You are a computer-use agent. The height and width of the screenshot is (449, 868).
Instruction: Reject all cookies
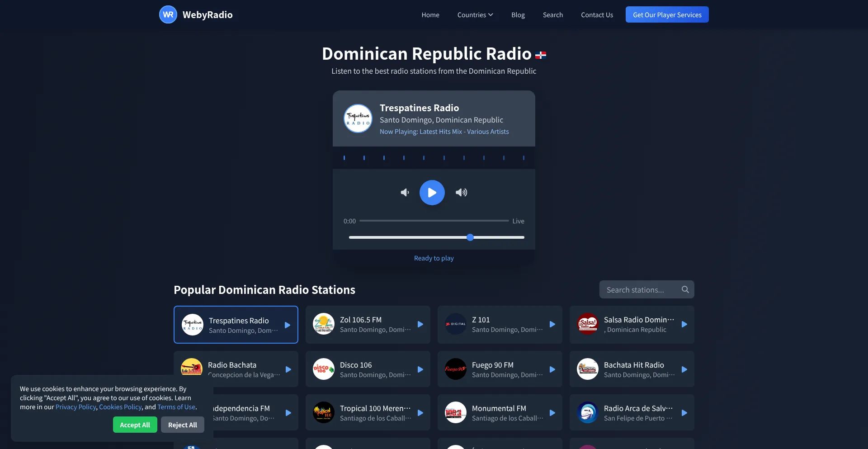[183, 425]
